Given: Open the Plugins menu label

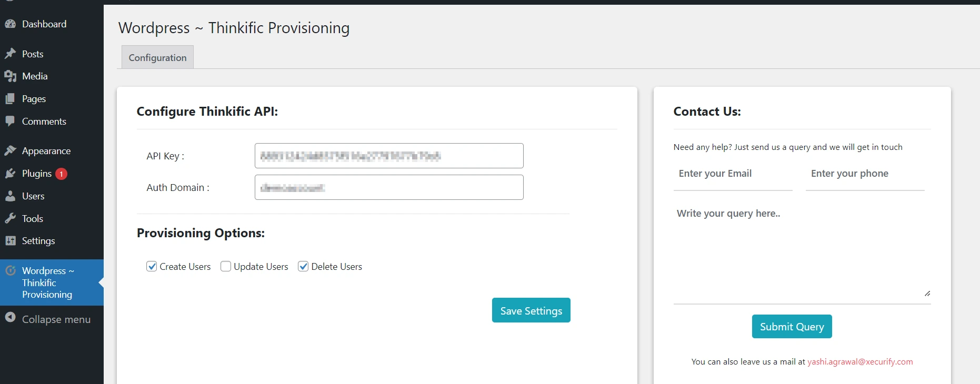Looking at the screenshot, I should click(x=37, y=174).
